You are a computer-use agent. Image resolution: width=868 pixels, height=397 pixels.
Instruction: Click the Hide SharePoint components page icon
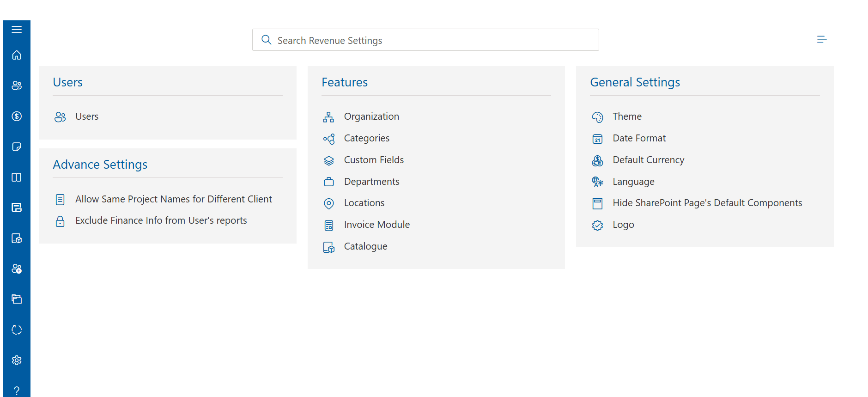597,203
